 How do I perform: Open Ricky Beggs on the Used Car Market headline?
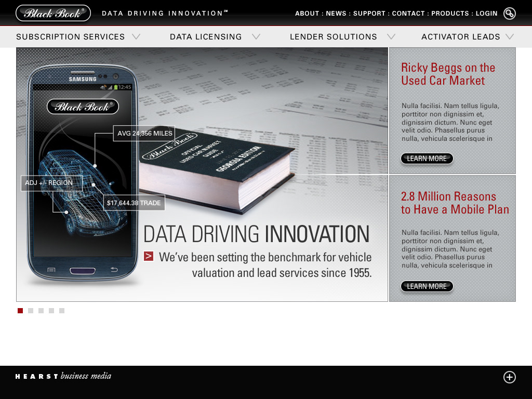[x=448, y=74]
